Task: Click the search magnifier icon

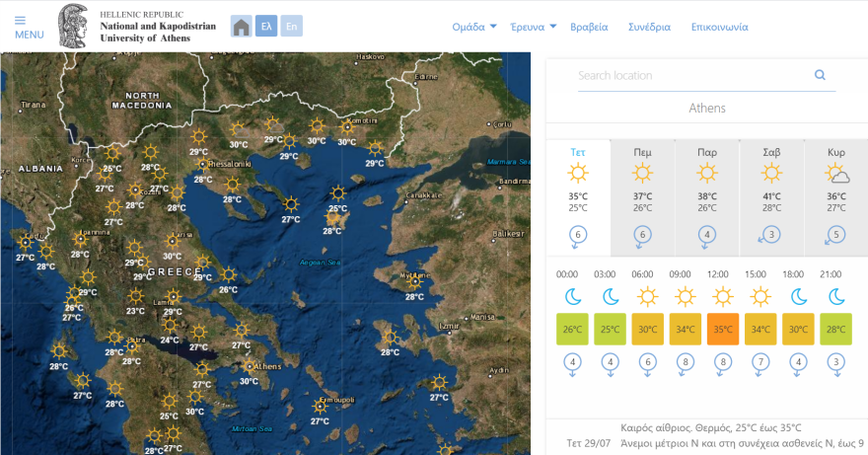Action: pos(819,75)
